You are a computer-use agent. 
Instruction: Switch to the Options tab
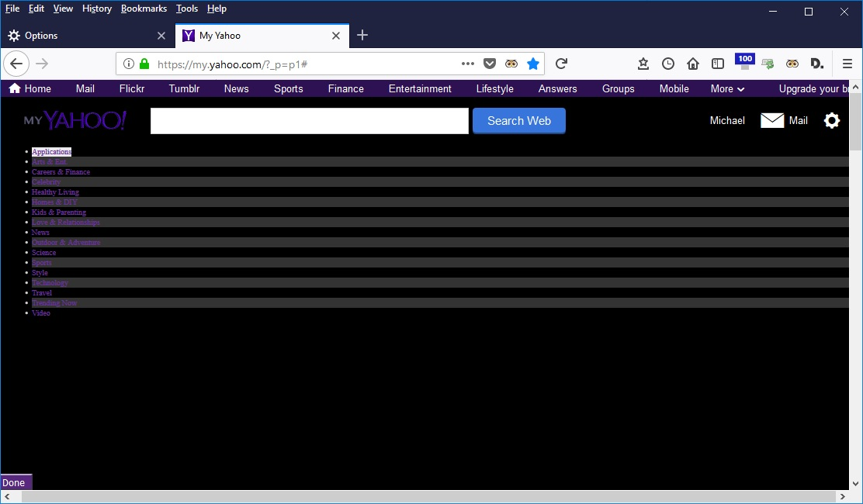tap(88, 36)
